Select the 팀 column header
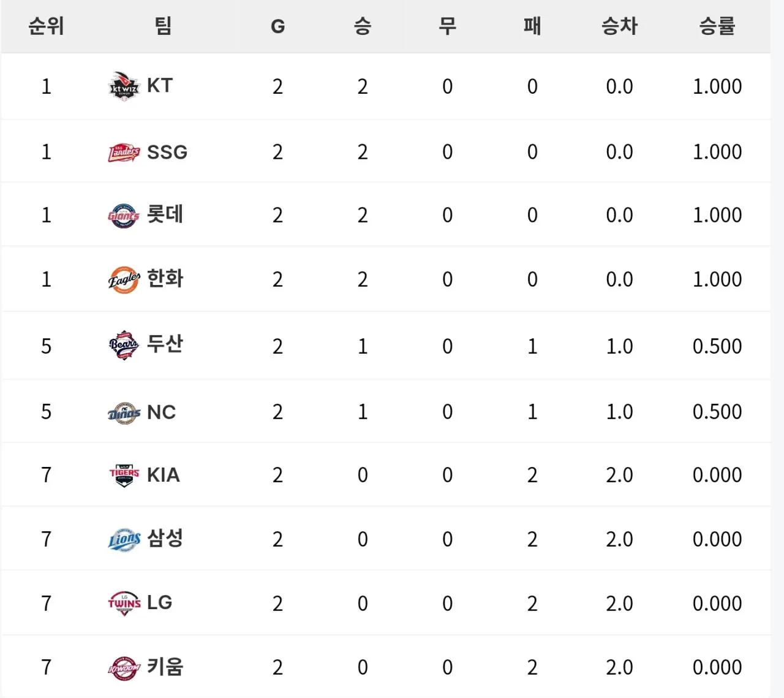Screen dimensions: 784x698 [163, 26]
